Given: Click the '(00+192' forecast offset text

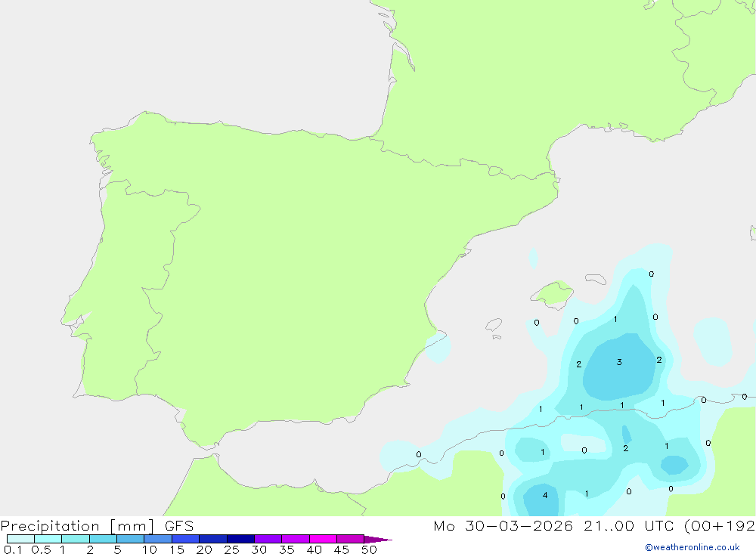Looking at the screenshot, I should tap(720, 526).
